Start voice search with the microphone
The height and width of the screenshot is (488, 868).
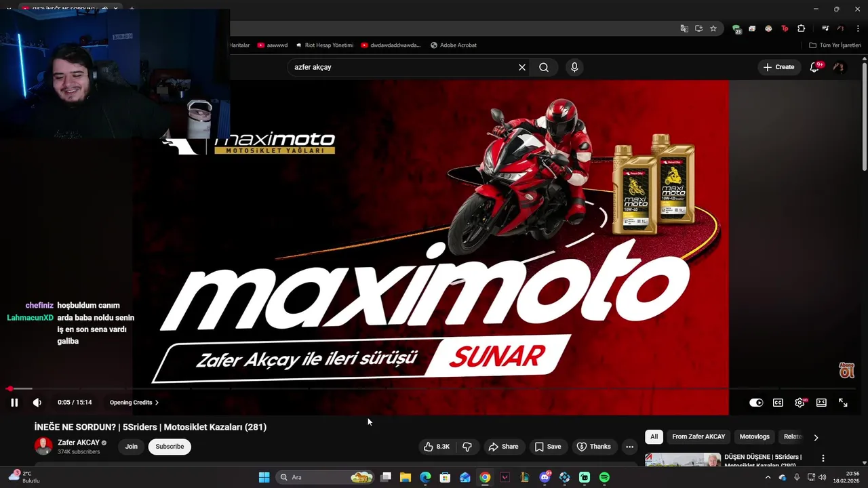pyautogui.click(x=574, y=67)
